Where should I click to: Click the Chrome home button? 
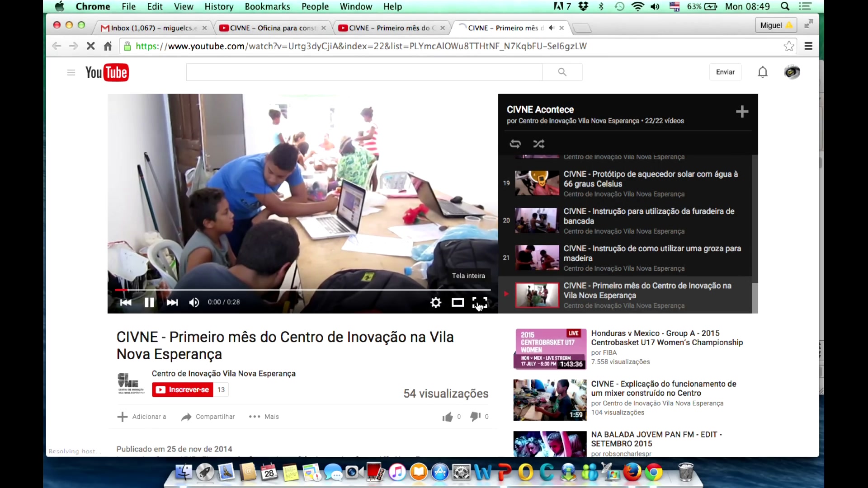click(108, 46)
